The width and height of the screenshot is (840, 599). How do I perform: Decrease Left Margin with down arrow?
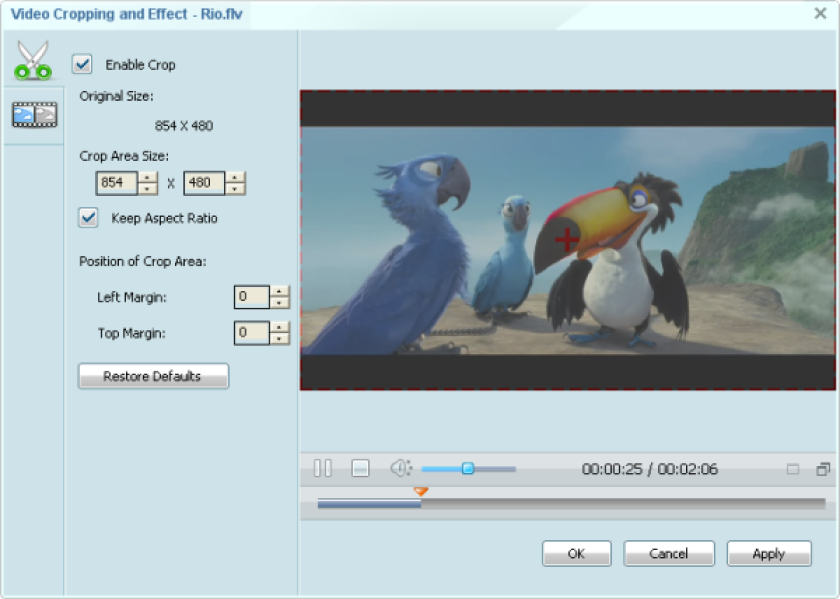[x=280, y=303]
